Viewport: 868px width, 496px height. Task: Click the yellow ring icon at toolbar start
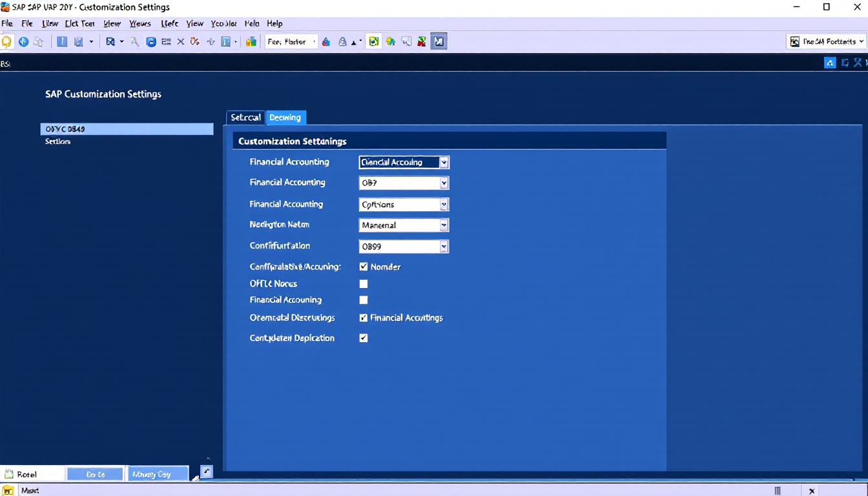[6, 42]
